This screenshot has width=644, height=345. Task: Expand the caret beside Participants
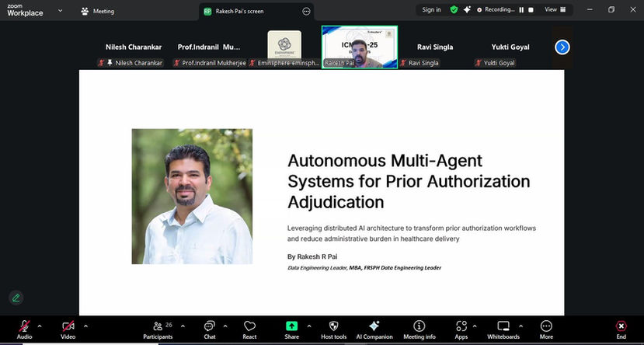(x=183, y=326)
